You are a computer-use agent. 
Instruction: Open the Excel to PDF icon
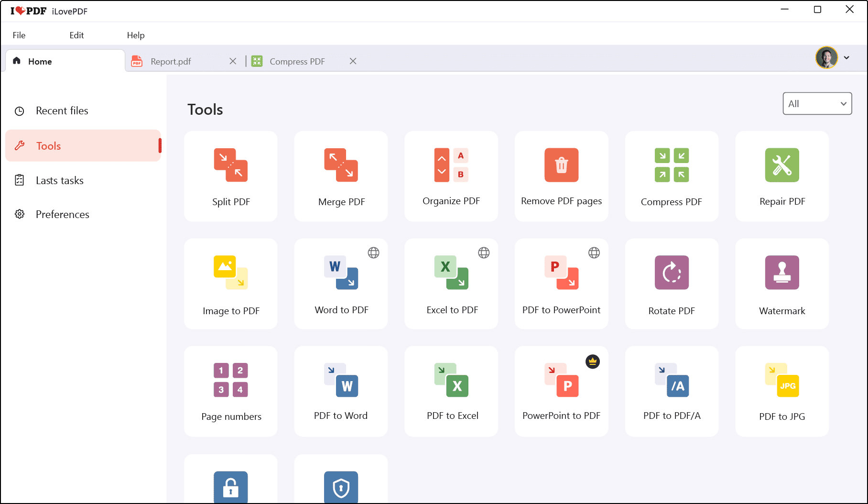(x=451, y=273)
